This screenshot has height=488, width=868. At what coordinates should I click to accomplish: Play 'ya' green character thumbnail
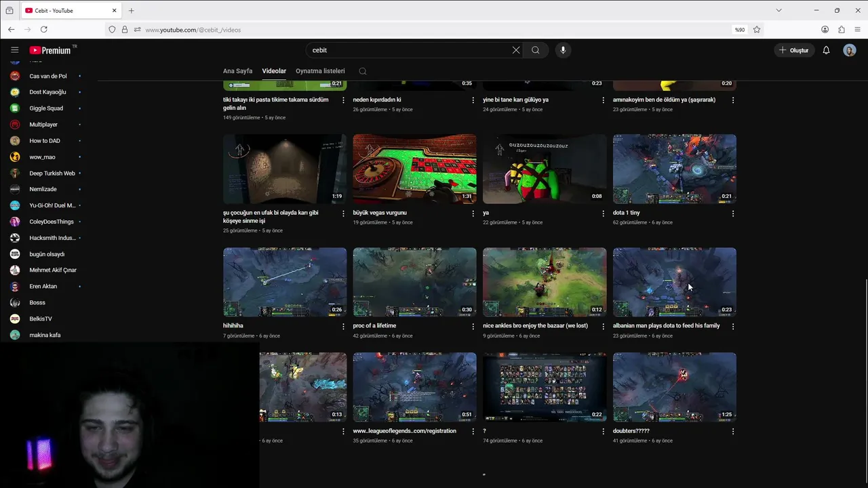tap(545, 169)
